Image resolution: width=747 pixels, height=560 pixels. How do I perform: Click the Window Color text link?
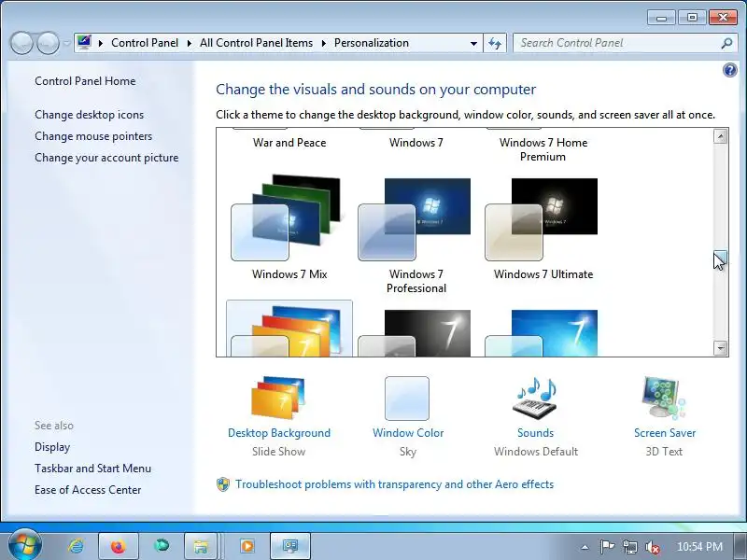tap(408, 433)
